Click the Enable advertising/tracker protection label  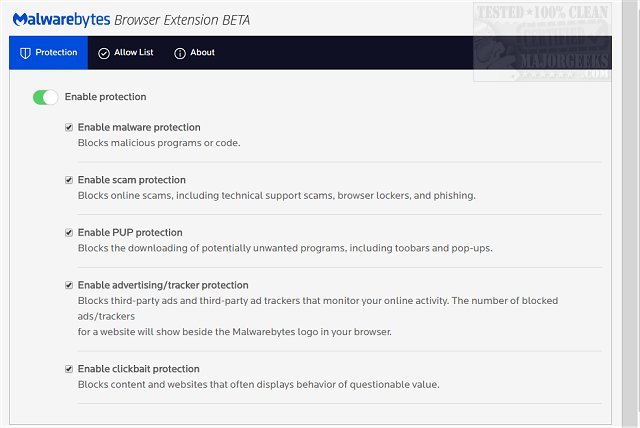tap(163, 285)
